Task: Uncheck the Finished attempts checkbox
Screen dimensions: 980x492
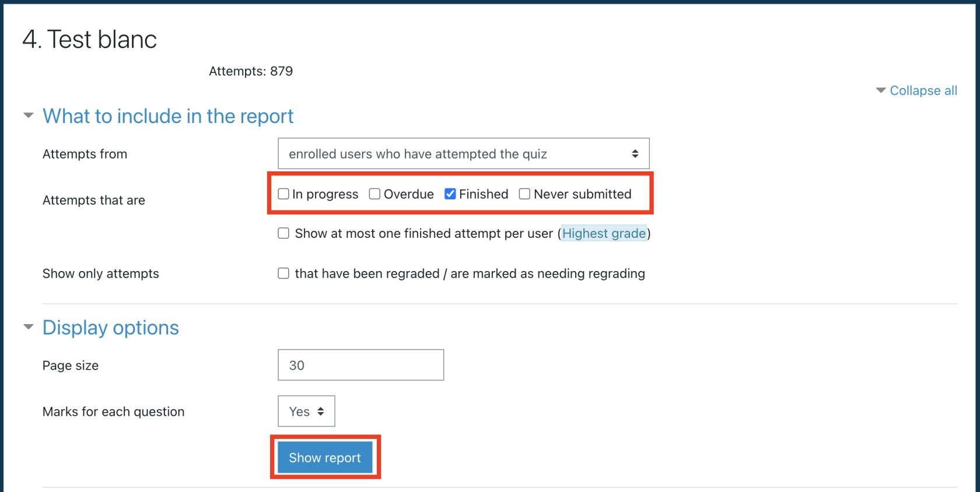Action: 450,194
